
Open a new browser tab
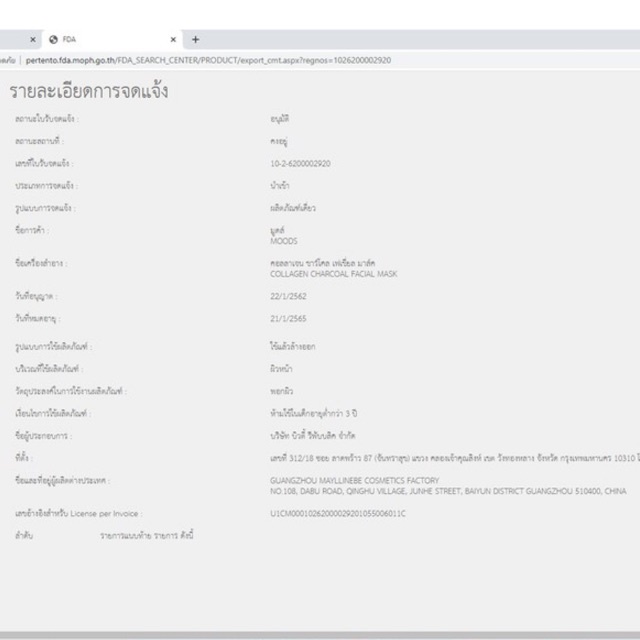195,39
